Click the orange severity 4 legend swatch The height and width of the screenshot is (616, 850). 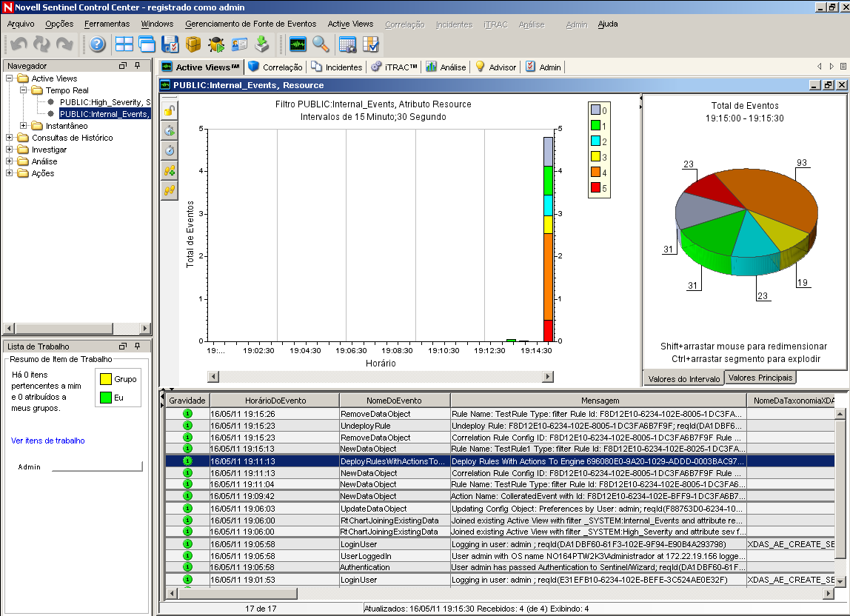(x=595, y=173)
